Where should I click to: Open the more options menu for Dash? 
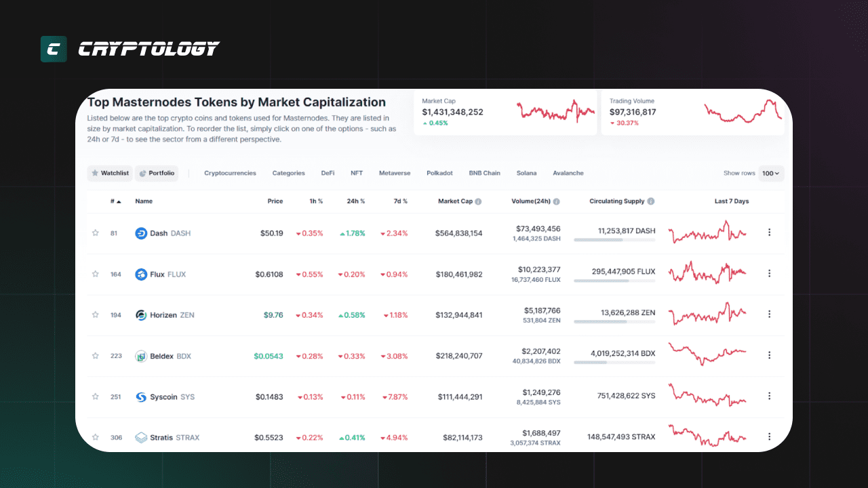(769, 232)
